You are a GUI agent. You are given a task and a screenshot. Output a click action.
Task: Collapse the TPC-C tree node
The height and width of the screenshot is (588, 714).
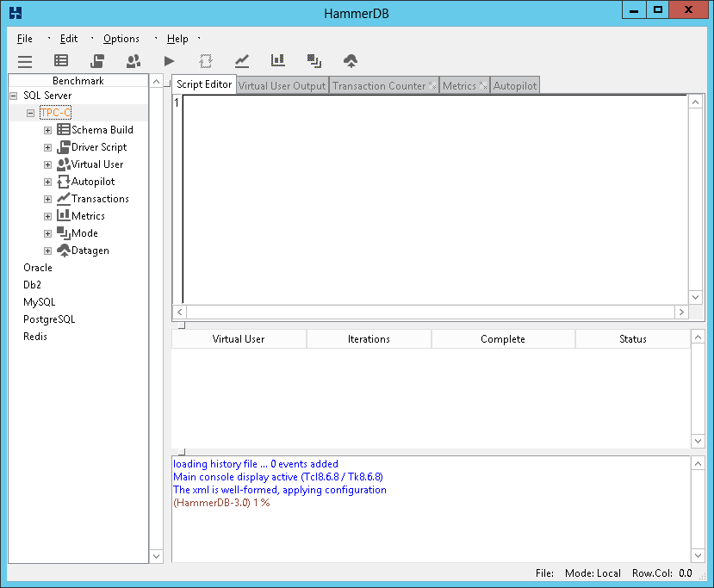pos(30,113)
